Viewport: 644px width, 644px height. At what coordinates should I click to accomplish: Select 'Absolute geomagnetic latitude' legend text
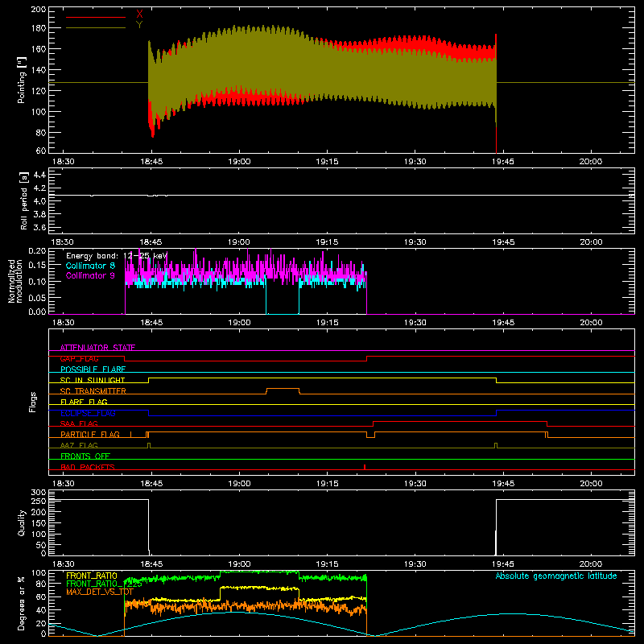click(556, 576)
